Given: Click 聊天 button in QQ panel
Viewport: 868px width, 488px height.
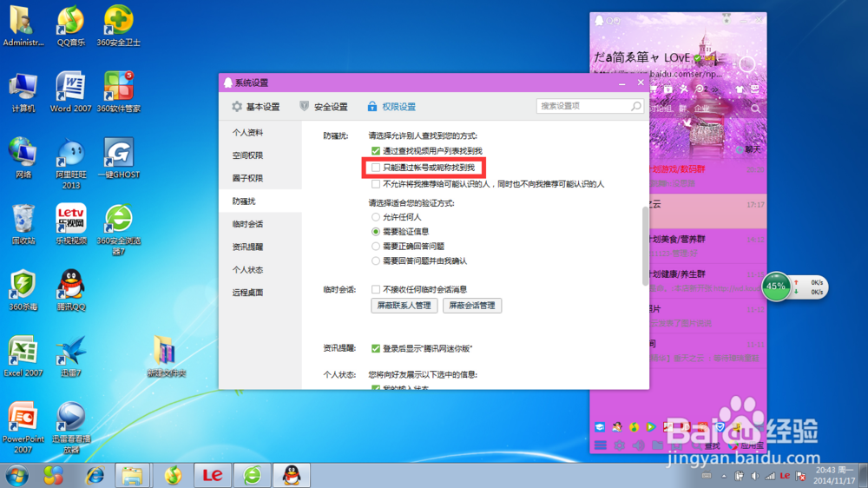Looking at the screenshot, I should [748, 149].
